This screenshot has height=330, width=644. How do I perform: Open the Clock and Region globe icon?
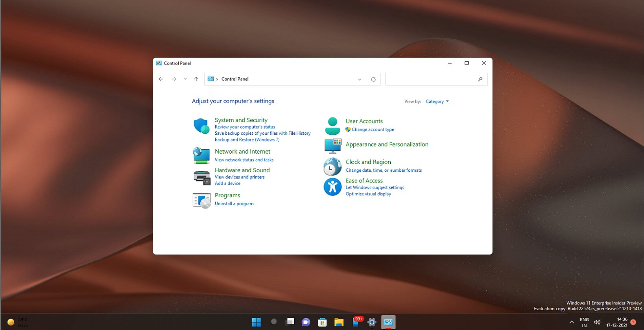pyautogui.click(x=332, y=167)
